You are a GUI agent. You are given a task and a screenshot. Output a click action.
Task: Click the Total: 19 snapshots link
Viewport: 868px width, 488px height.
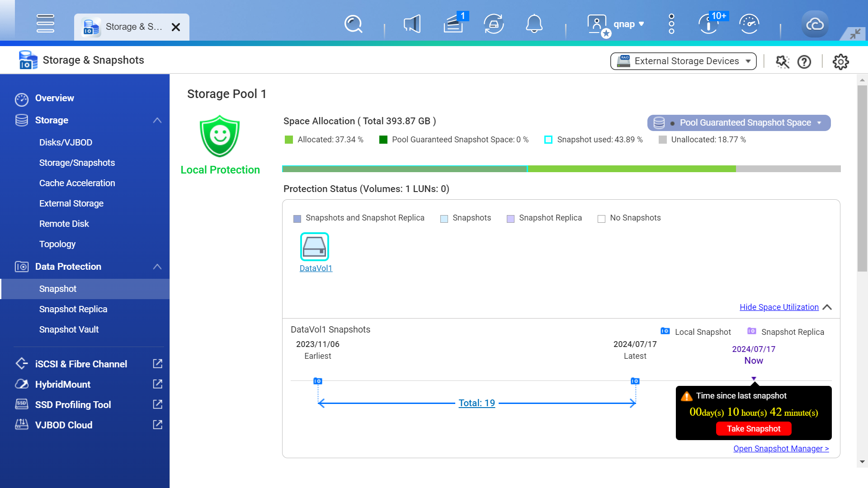[476, 403]
